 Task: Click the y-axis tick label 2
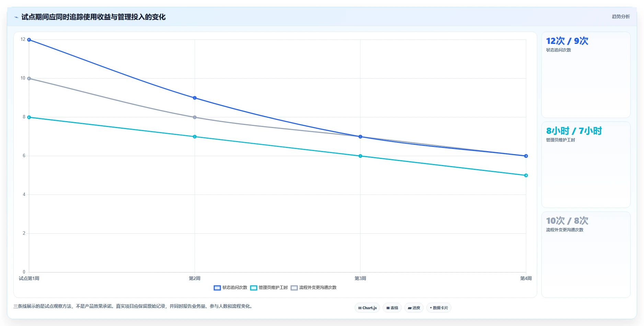(x=24, y=233)
